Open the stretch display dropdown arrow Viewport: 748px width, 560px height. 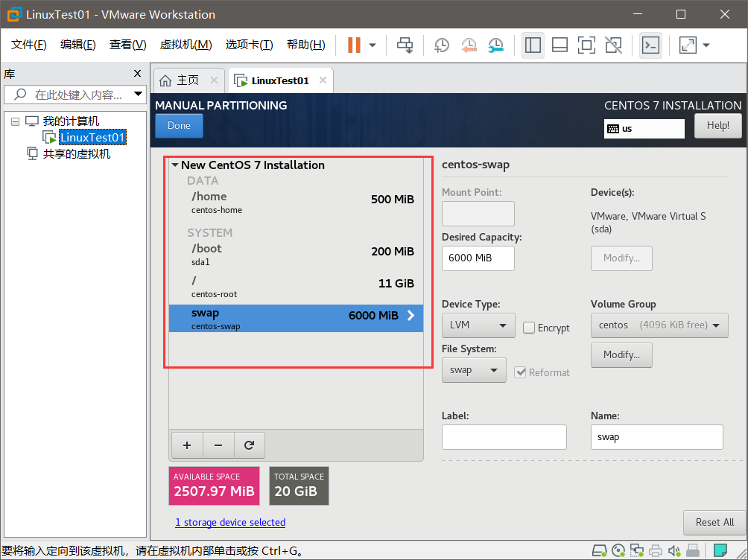706,45
